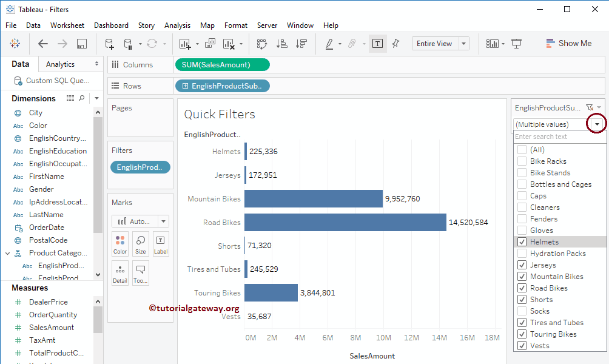Uncheck the Helmets checkbox

(522, 242)
